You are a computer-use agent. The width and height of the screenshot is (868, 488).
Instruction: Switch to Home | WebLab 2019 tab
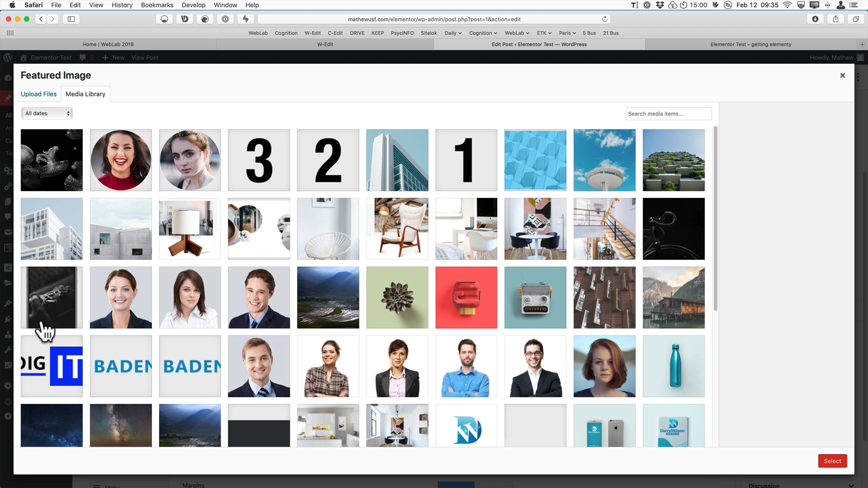pyautogui.click(x=108, y=44)
